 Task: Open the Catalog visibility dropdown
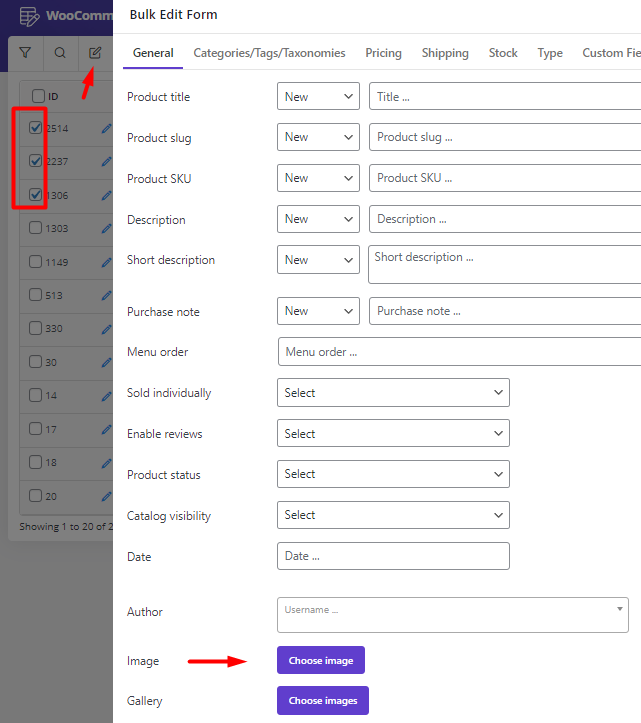coord(393,515)
